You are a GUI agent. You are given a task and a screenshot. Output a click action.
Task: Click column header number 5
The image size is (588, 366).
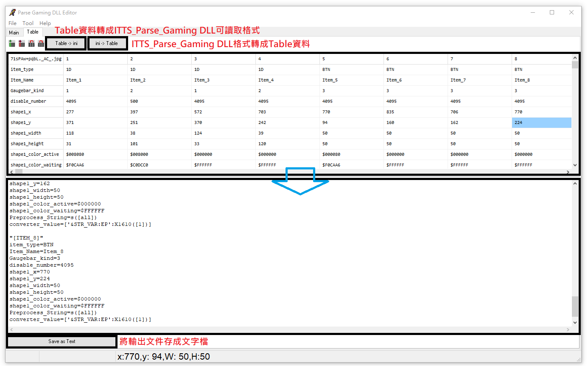pyautogui.click(x=352, y=59)
